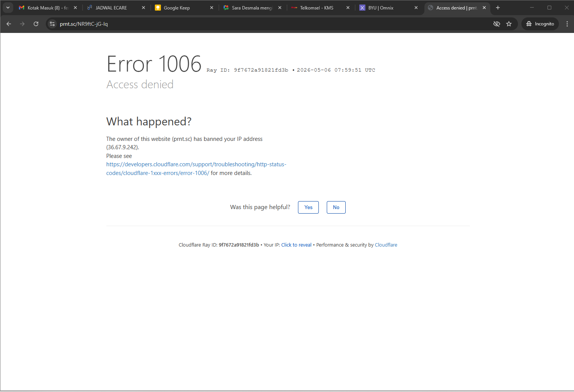Click the What happened? heading

point(149,122)
